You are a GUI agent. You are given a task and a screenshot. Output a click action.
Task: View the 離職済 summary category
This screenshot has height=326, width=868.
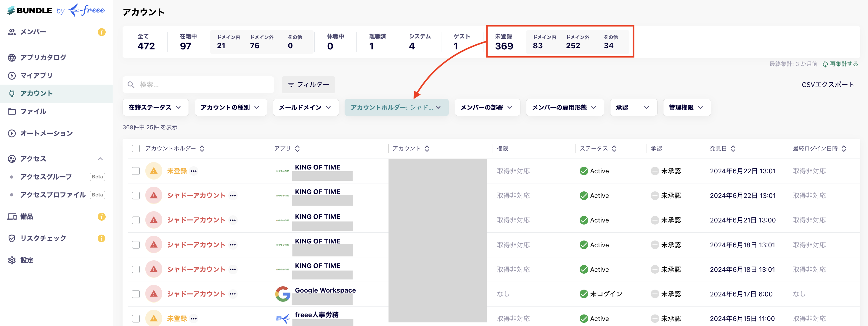[x=372, y=41]
